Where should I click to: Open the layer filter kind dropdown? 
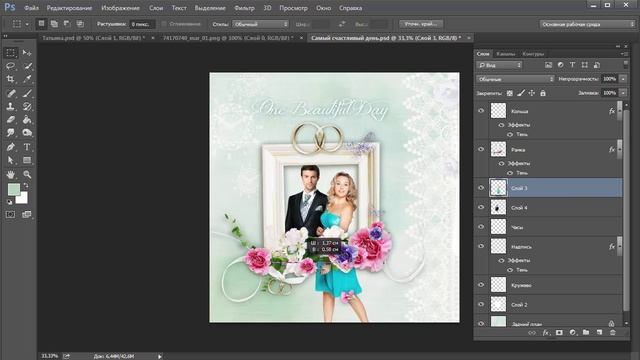(x=500, y=65)
